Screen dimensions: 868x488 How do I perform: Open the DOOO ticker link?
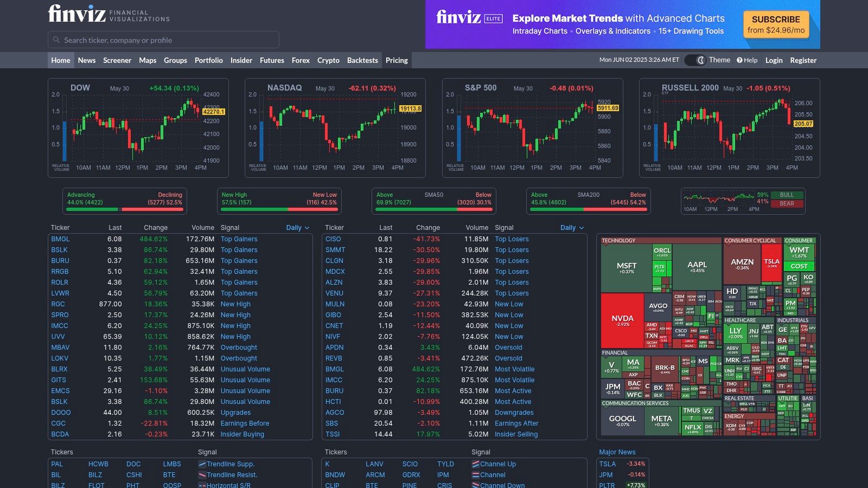click(x=61, y=413)
